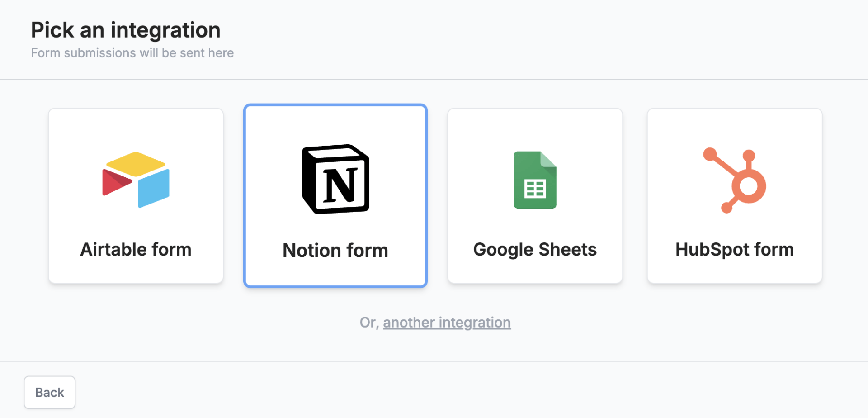868x418 pixels.
Task: Click the HubSpot form label text
Action: pos(734,249)
